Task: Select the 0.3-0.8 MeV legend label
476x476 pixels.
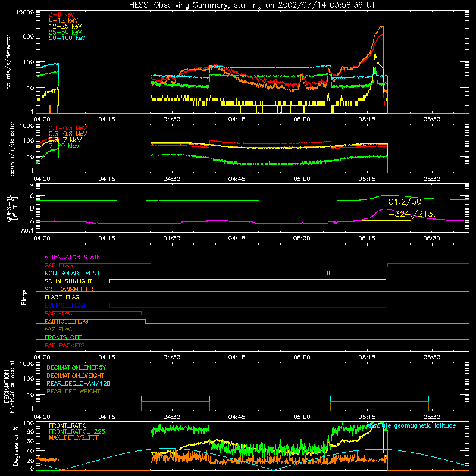Action: [68, 134]
